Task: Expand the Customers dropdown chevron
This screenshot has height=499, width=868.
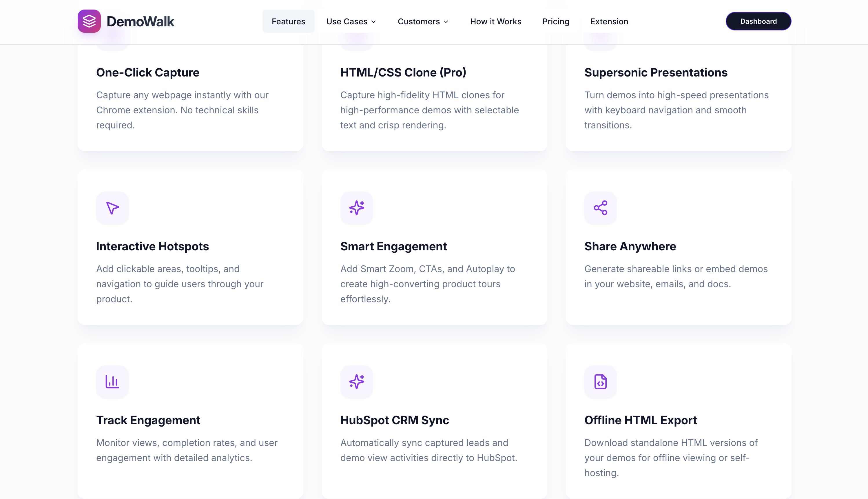Action: coord(446,22)
